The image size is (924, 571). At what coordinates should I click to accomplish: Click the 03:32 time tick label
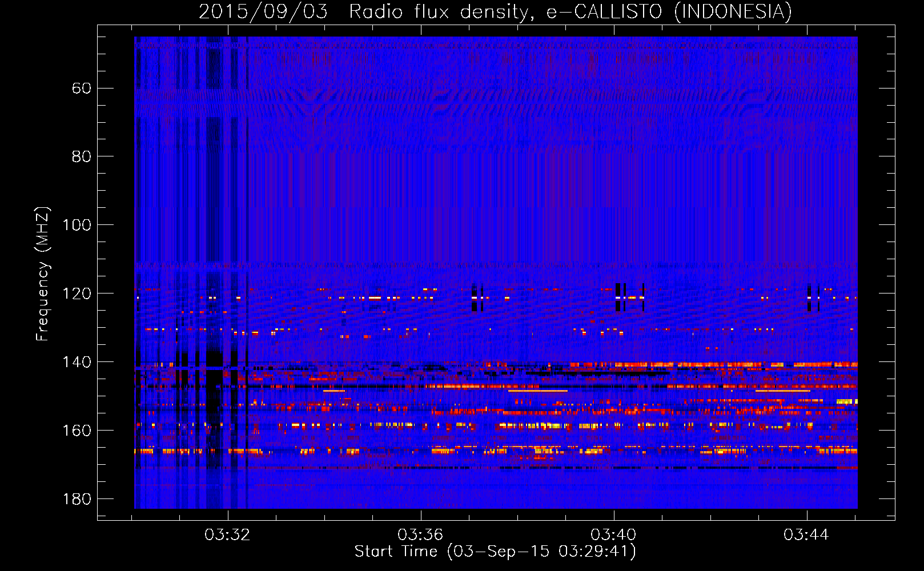click(228, 535)
